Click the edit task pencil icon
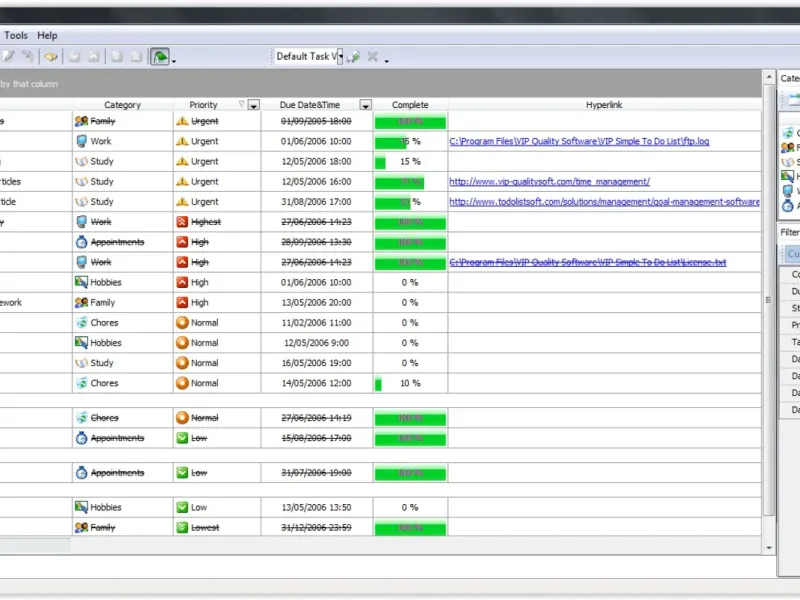800x600 pixels. pos(9,56)
